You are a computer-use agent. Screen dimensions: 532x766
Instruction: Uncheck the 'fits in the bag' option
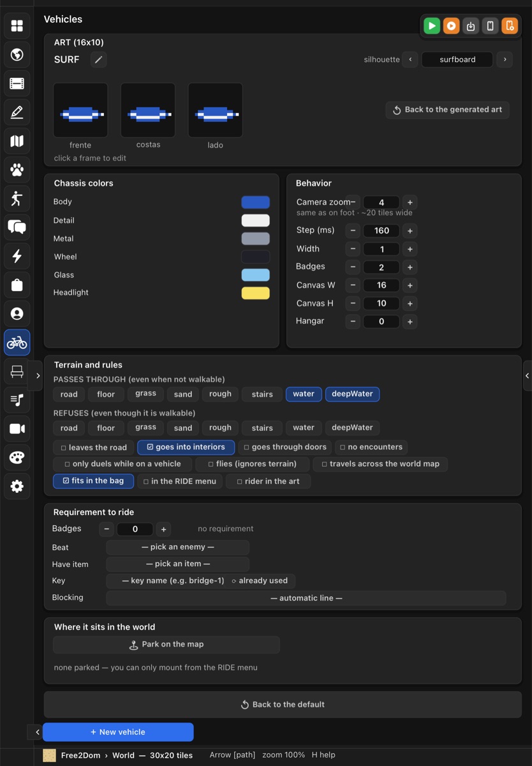pyautogui.click(x=93, y=481)
